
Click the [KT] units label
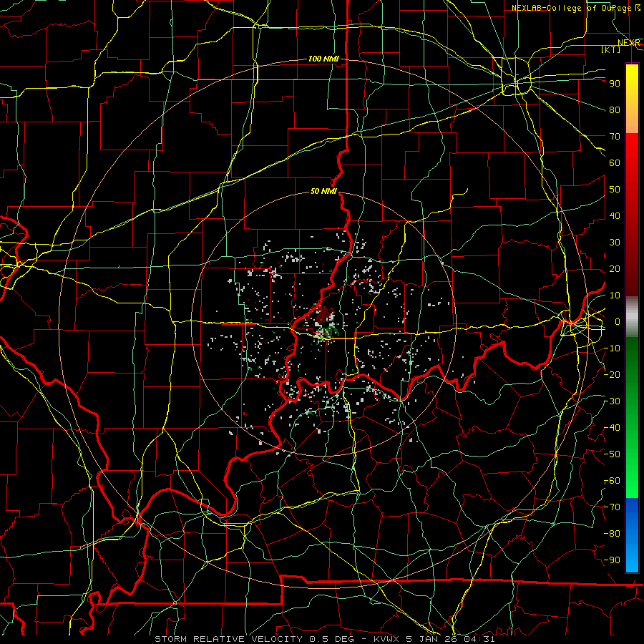(x=611, y=49)
